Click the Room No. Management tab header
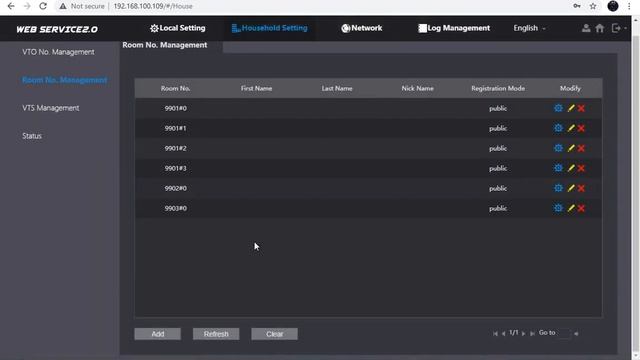The image size is (640, 360). [x=165, y=45]
